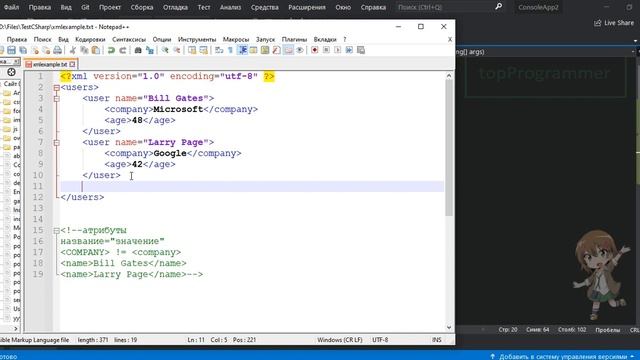
Task: Open Notepad++ Запуск menu
Action: [x=265, y=40]
